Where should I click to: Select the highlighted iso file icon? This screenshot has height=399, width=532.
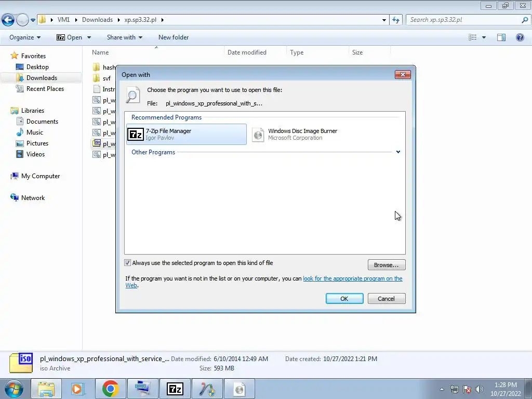97,143
